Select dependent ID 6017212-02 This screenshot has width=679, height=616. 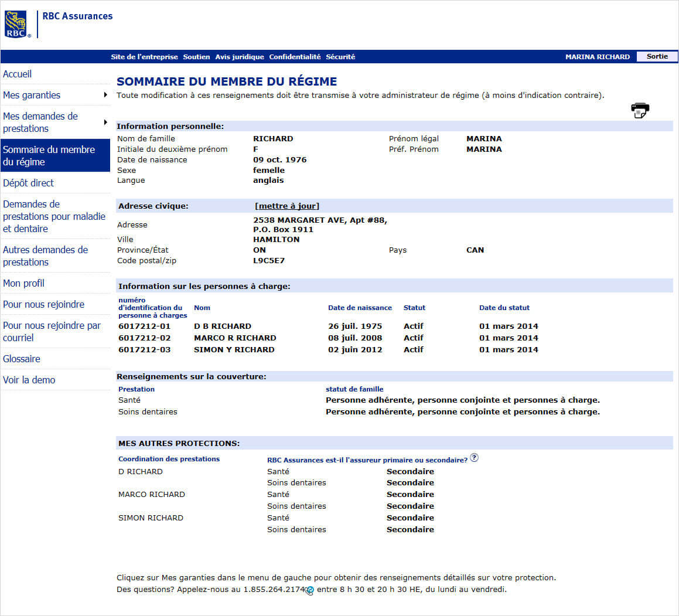144,338
